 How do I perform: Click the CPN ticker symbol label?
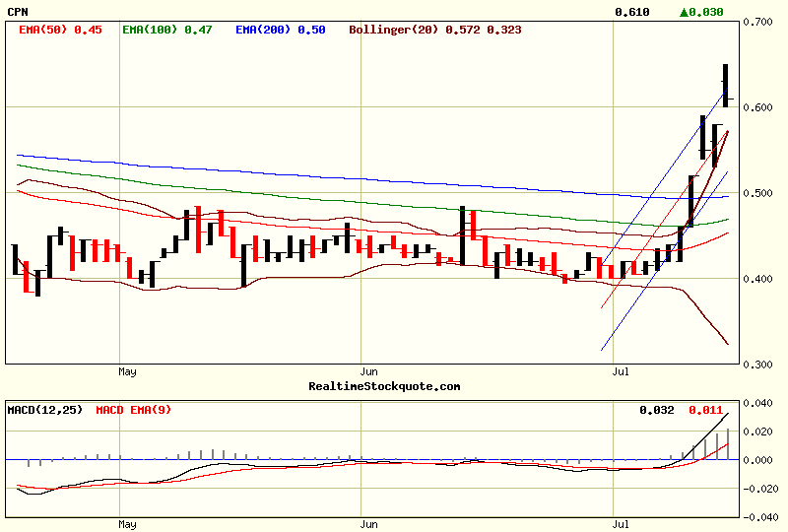pyautogui.click(x=18, y=12)
